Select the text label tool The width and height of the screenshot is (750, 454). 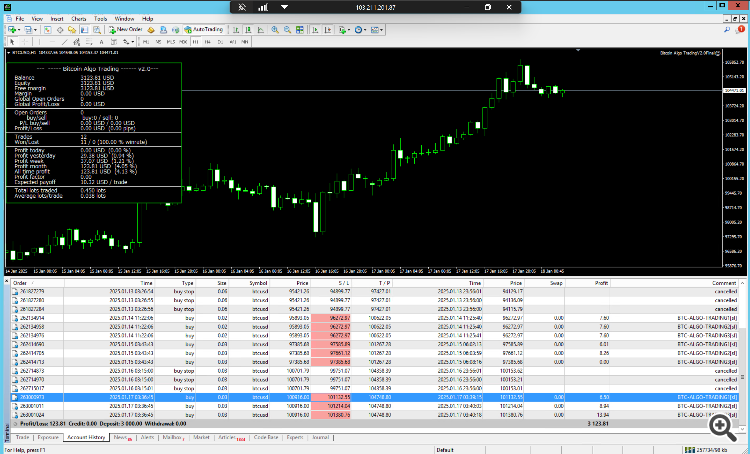pos(114,42)
